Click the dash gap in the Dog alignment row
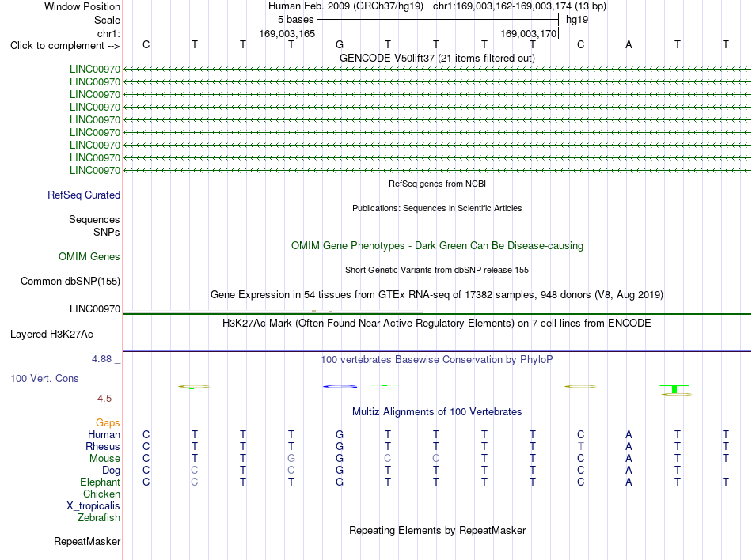The height and width of the screenshot is (560, 752). coord(726,471)
